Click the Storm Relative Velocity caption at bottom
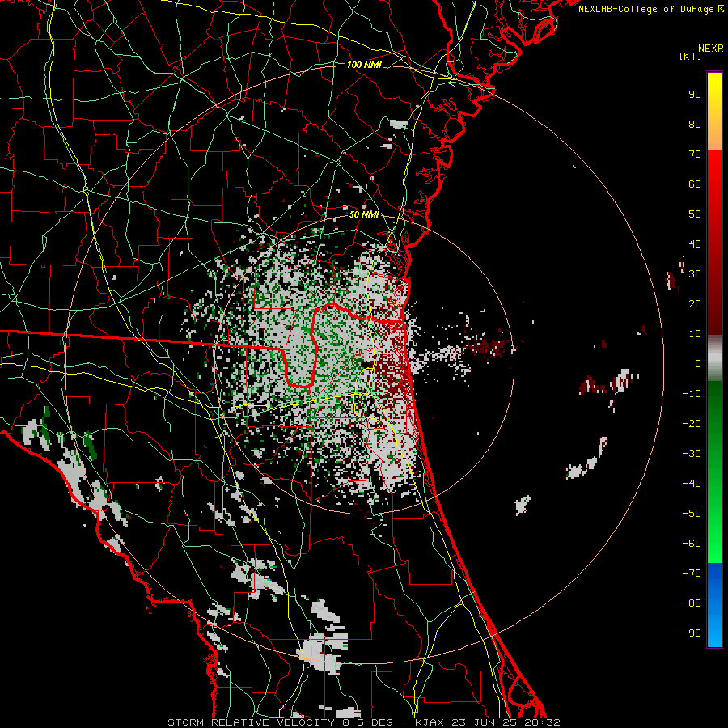 [x=364, y=722]
